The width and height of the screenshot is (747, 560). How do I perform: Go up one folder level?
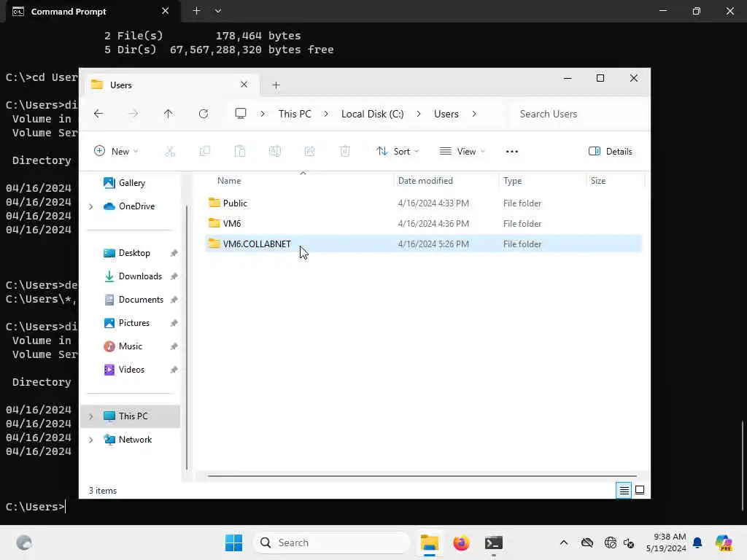point(169,114)
